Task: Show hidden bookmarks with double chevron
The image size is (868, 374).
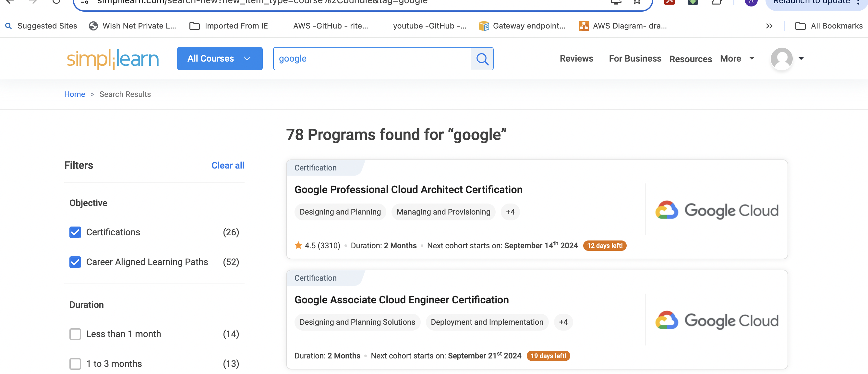Action: pyautogui.click(x=769, y=26)
